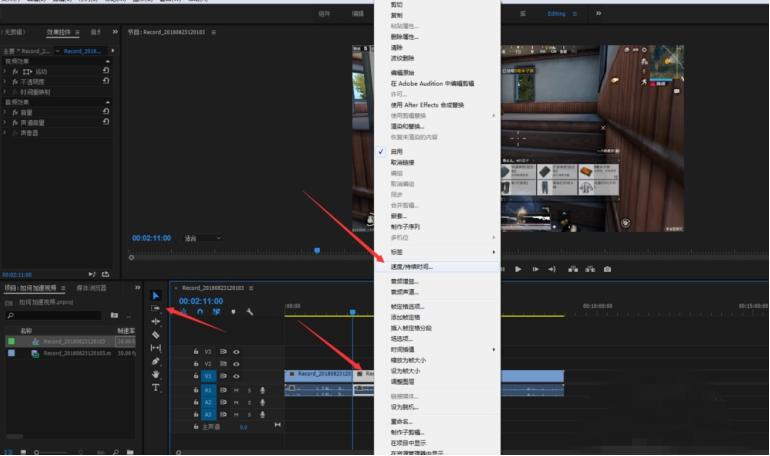Click the timeline playhead on ruler
770x456 pixels.
point(352,312)
